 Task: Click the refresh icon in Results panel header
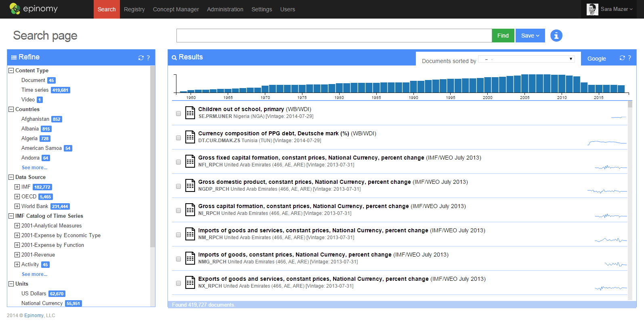tap(622, 58)
